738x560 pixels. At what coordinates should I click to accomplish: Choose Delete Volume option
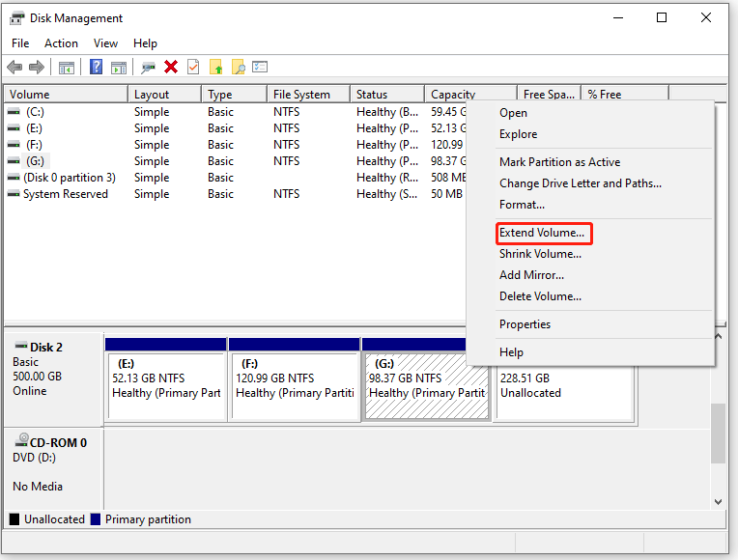[540, 296]
